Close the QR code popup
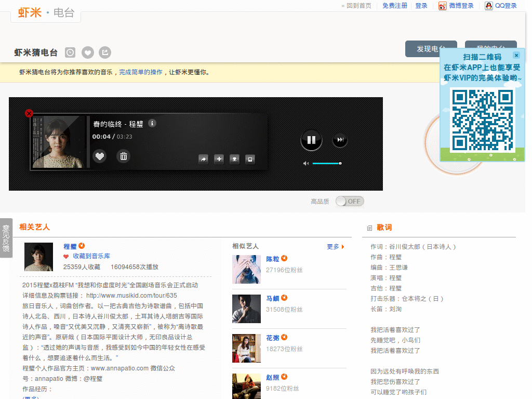 point(516,55)
